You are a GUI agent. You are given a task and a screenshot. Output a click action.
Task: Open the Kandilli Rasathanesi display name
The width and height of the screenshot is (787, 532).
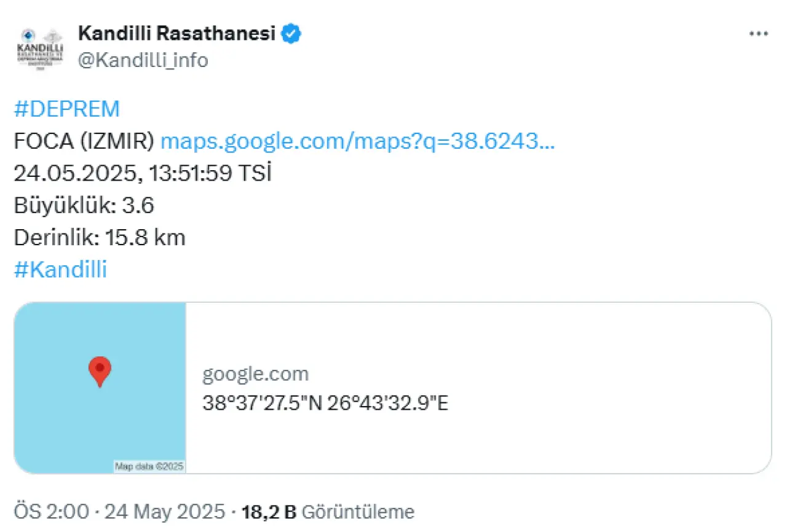tap(176, 34)
